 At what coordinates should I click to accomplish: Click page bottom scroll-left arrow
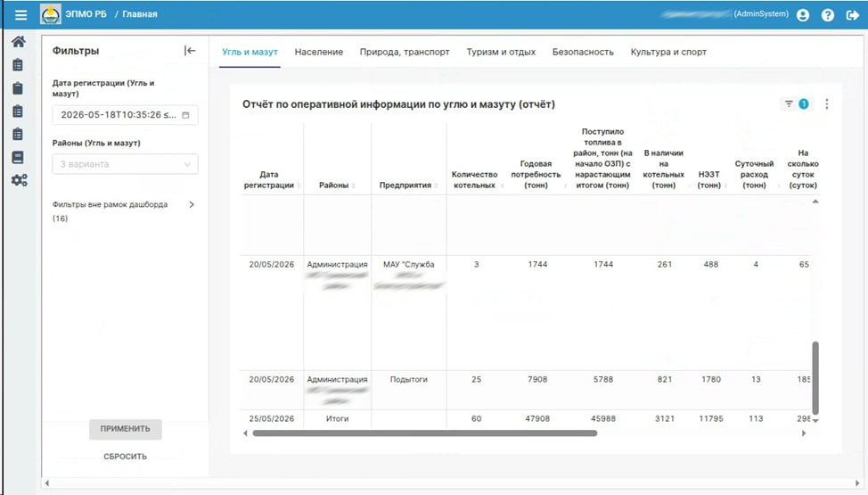[x=47, y=483]
